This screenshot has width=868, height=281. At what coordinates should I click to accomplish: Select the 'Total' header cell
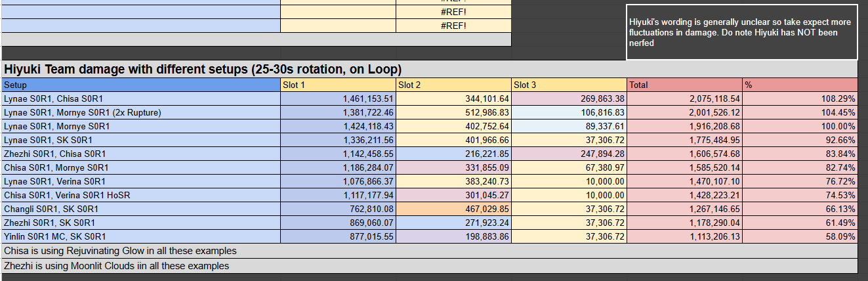click(x=684, y=85)
